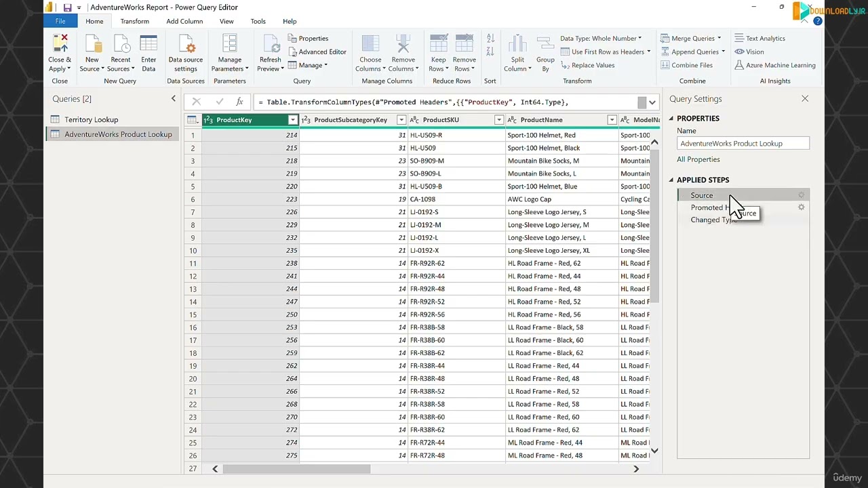Sort ascending using the A-Z icon

point(490,39)
